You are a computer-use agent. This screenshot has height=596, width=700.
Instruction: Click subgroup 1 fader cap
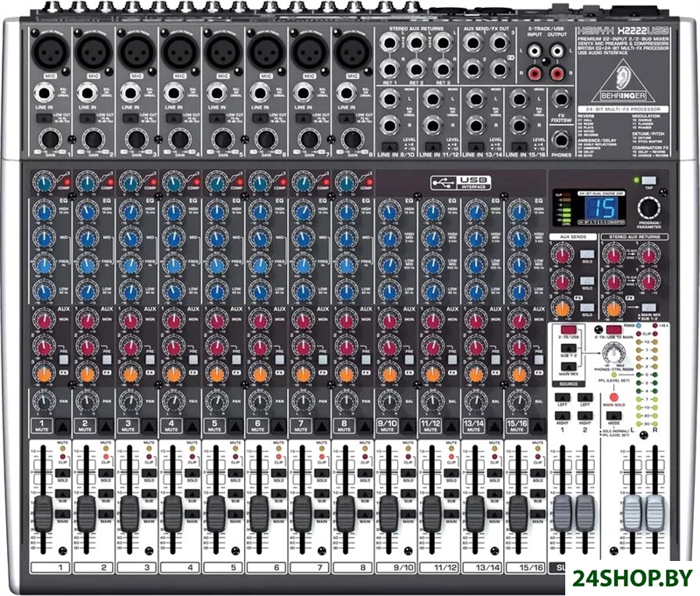[563, 514]
